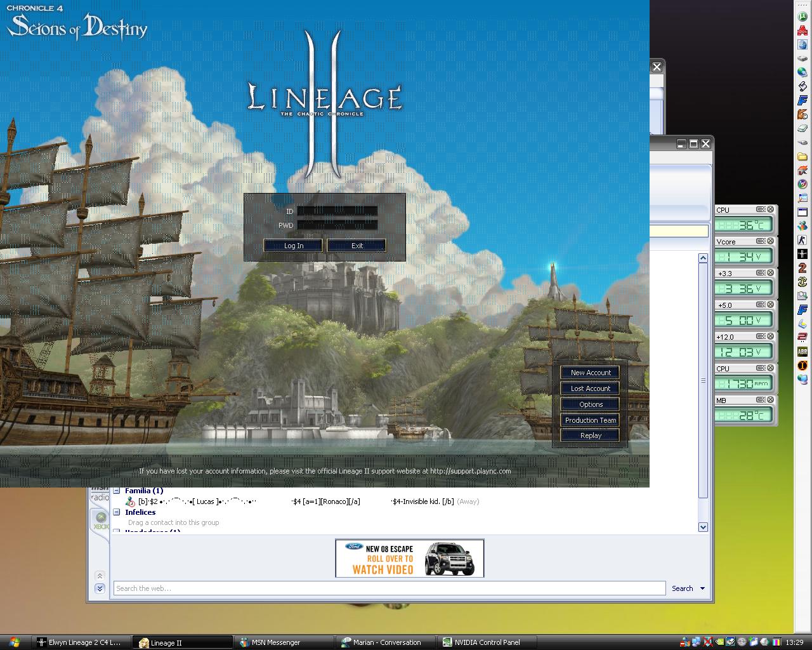The image size is (812, 650).
Task: Click the Ford Escape ad banner
Action: pos(410,558)
